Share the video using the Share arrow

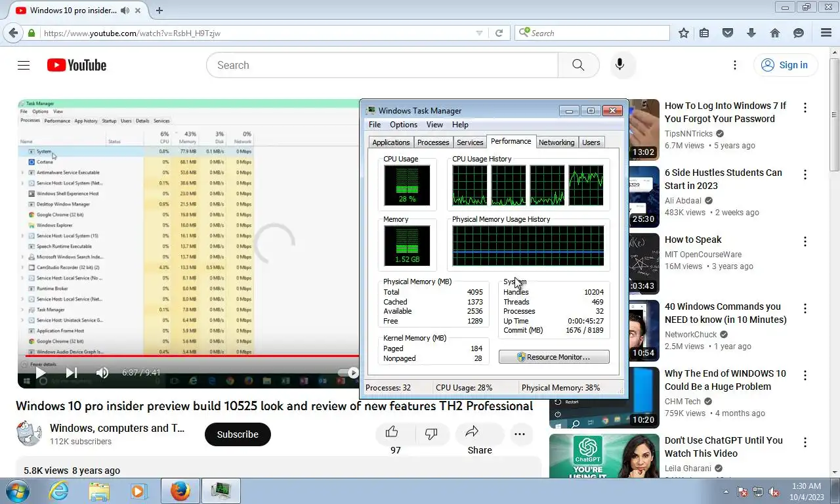(472, 432)
